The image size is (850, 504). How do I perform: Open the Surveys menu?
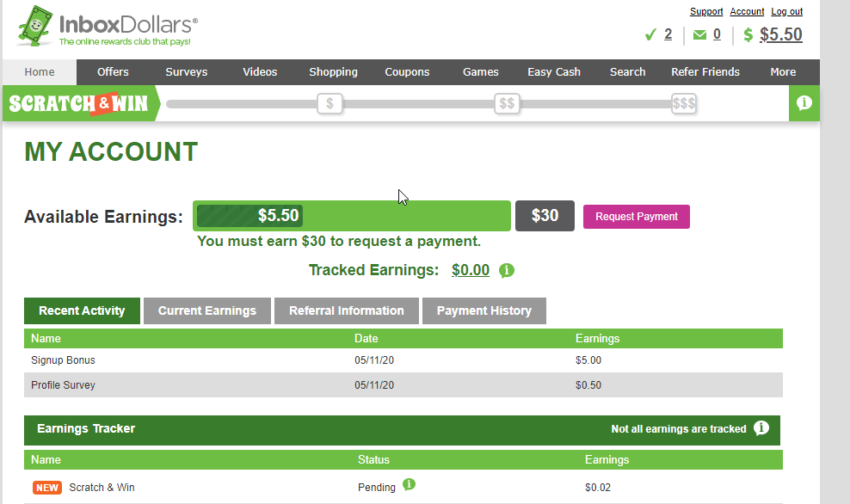(187, 72)
